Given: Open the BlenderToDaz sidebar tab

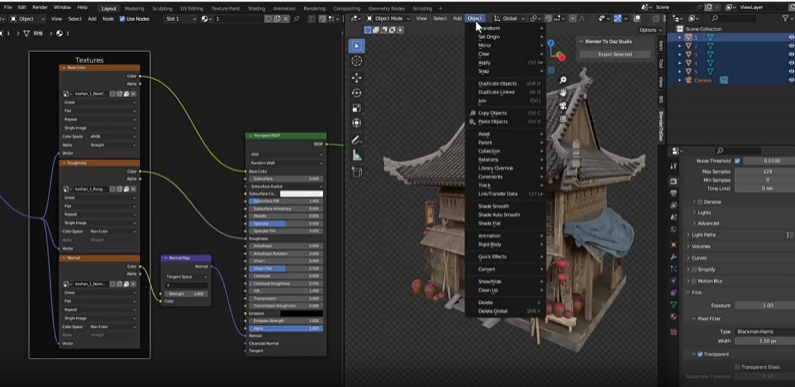Looking at the screenshot, I should pos(661,126).
